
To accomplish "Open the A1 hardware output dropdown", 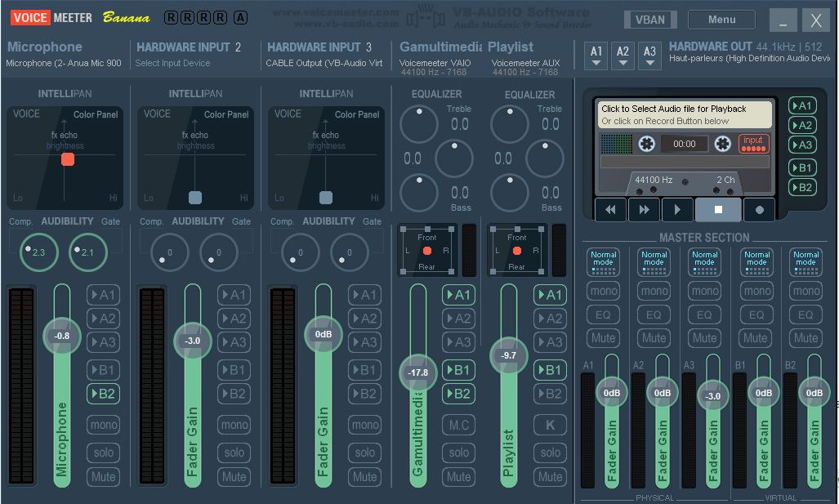I will [596, 56].
